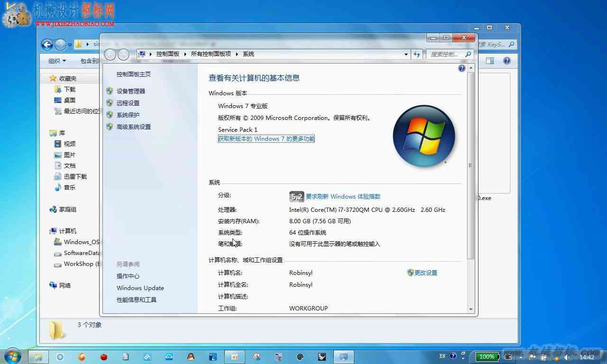Click the vertical scrollbar thumb in System window
This screenshot has width=607, height=364.
coord(470,165)
